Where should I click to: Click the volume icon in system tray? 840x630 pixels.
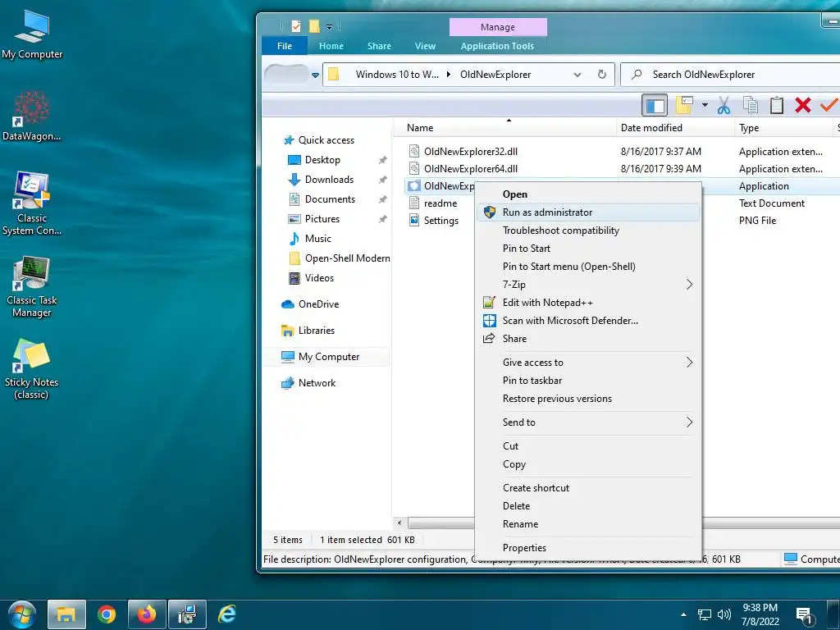click(x=724, y=614)
